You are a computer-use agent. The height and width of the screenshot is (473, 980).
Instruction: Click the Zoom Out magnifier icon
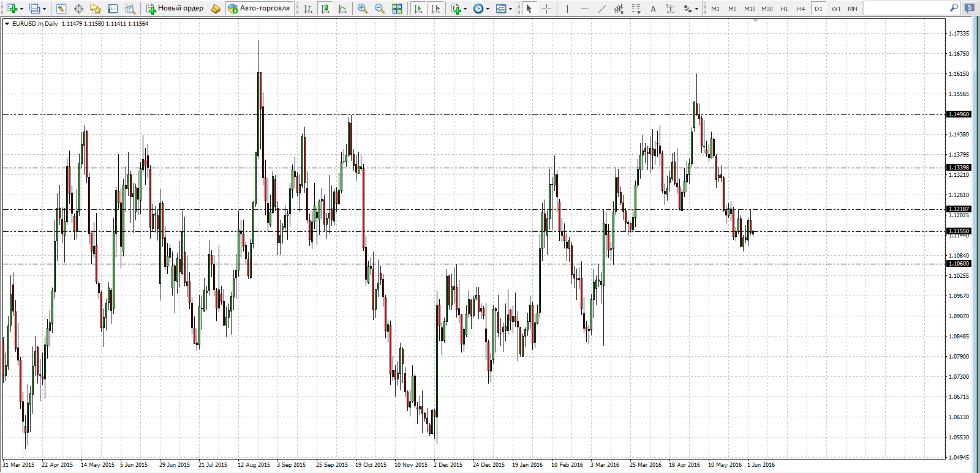(380, 9)
